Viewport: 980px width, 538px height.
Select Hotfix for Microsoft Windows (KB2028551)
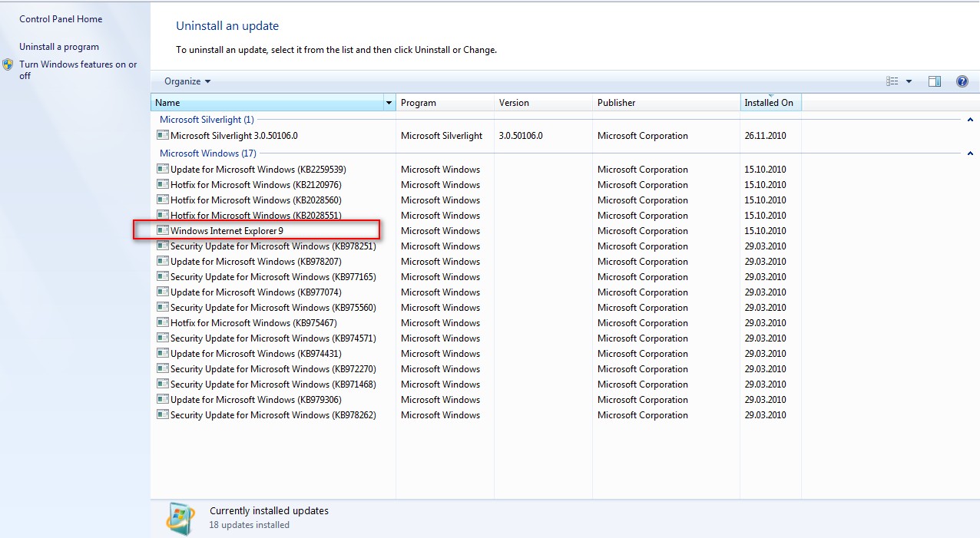[256, 216]
